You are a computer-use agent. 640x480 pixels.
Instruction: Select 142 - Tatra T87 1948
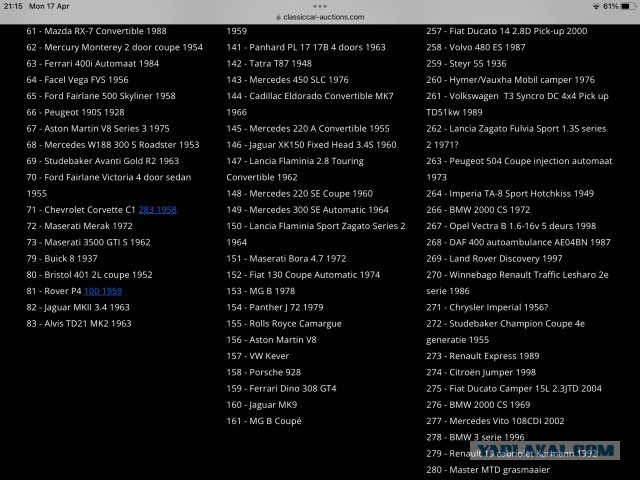pyautogui.click(x=269, y=64)
